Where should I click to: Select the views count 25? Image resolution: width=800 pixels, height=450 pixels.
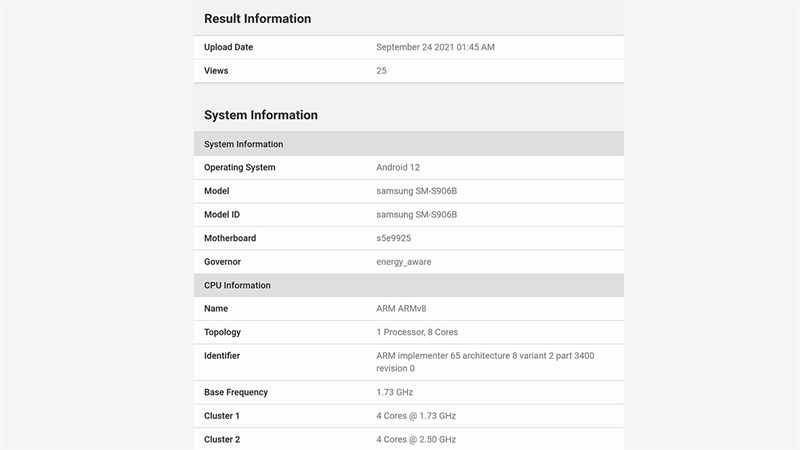coord(381,71)
